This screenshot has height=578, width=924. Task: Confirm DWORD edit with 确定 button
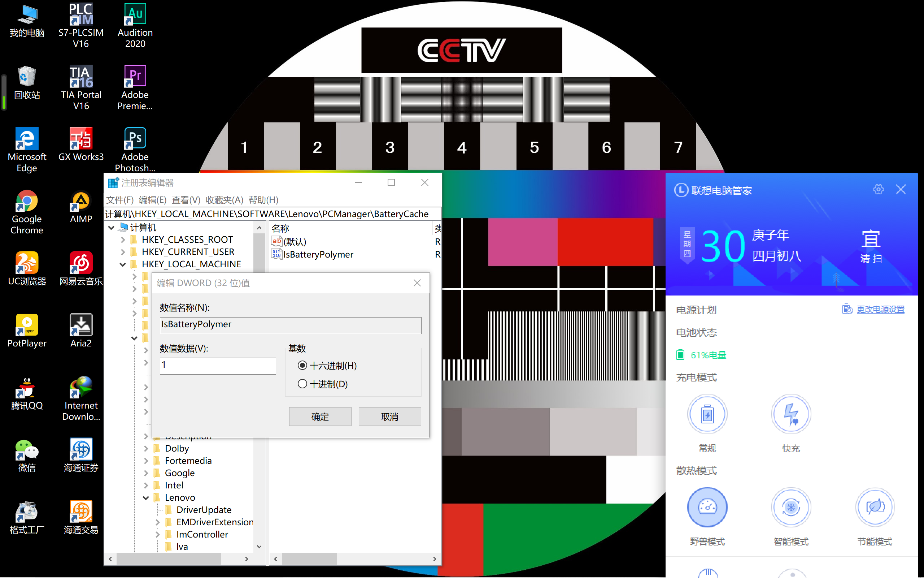320,416
